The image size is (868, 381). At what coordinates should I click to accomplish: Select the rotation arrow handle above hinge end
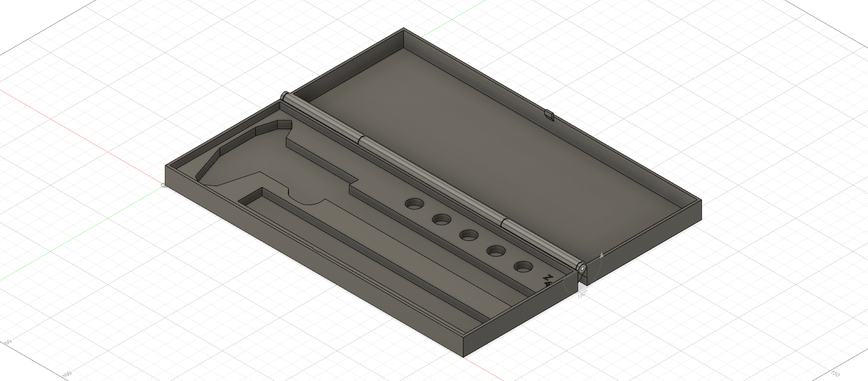tap(601, 256)
